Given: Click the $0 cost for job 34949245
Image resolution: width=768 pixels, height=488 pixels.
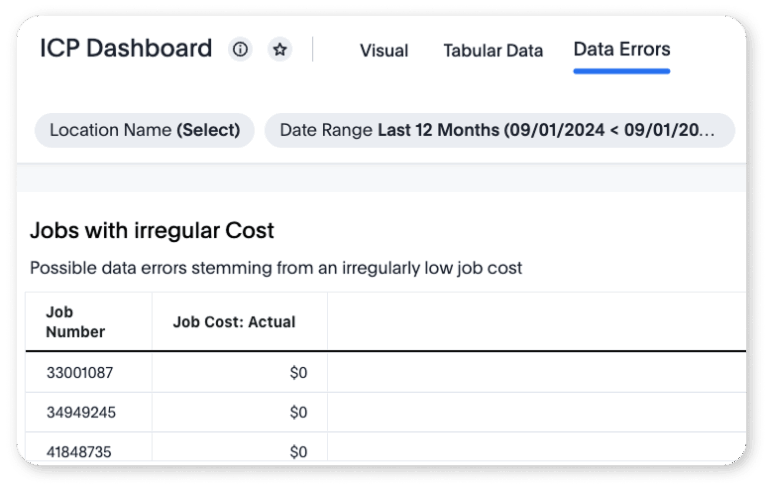Looking at the screenshot, I should (298, 412).
